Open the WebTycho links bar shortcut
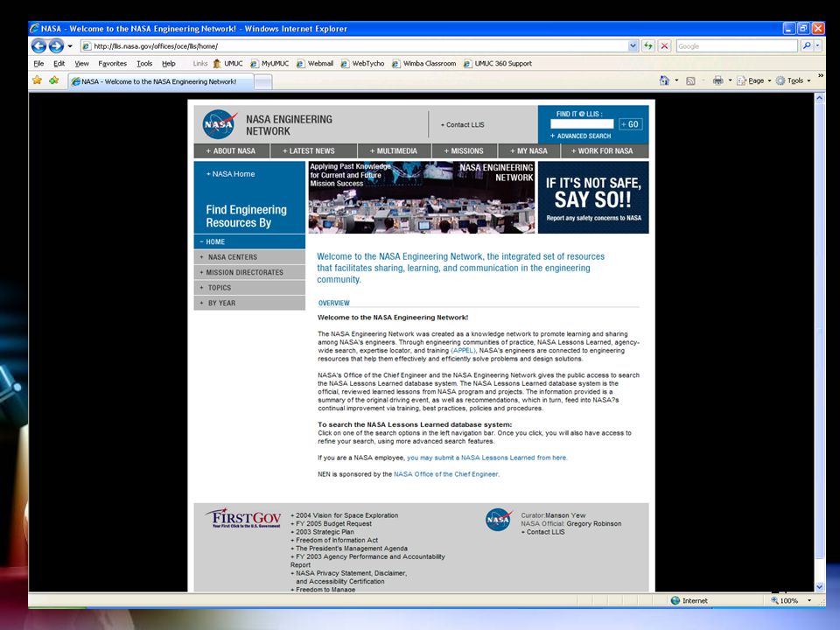The image size is (840, 630). (x=362, y=63)
